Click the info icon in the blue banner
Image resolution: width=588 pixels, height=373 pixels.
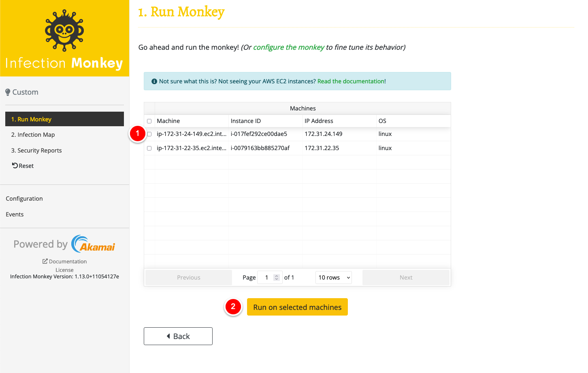pos(154,81)
